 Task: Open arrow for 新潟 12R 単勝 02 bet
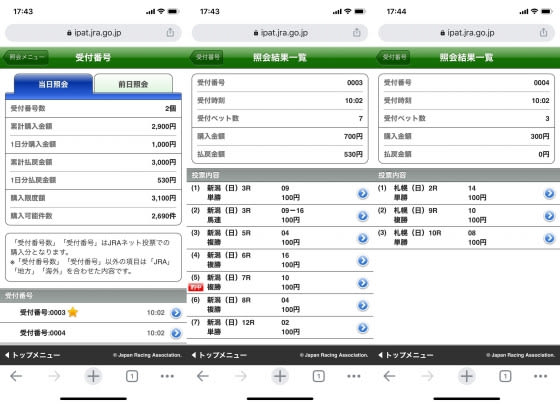click(363, 328)
